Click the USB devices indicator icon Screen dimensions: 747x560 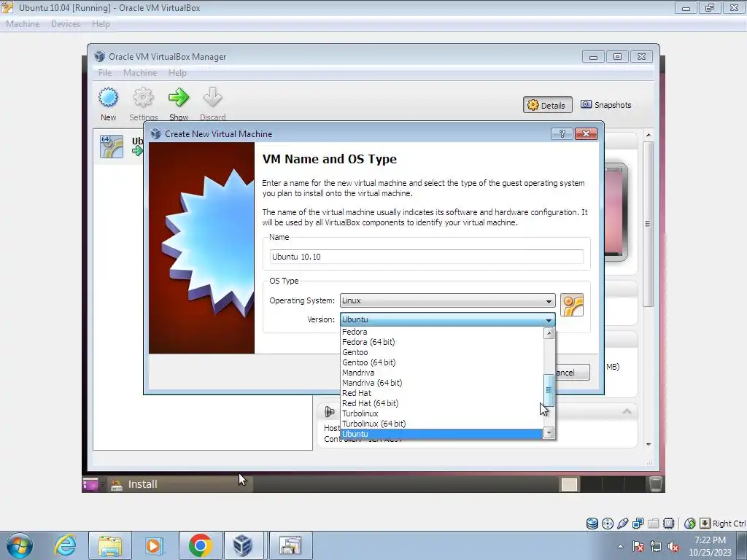(623, 524)
